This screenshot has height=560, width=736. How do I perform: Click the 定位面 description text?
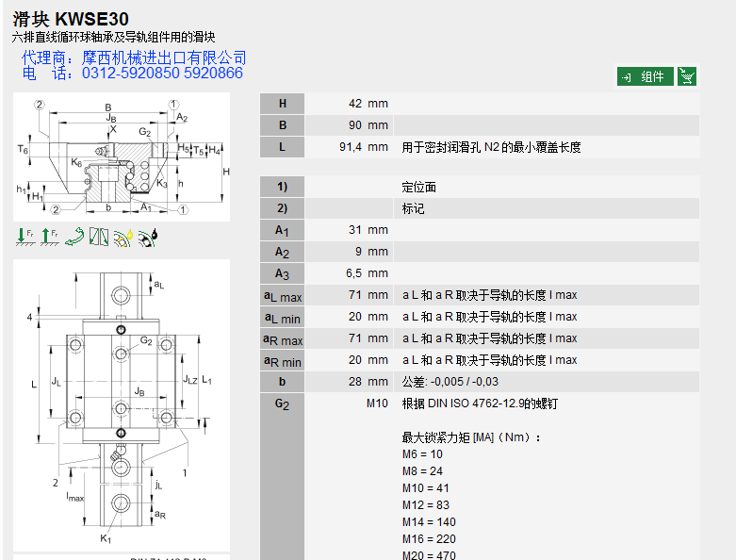tap(419, 188)
